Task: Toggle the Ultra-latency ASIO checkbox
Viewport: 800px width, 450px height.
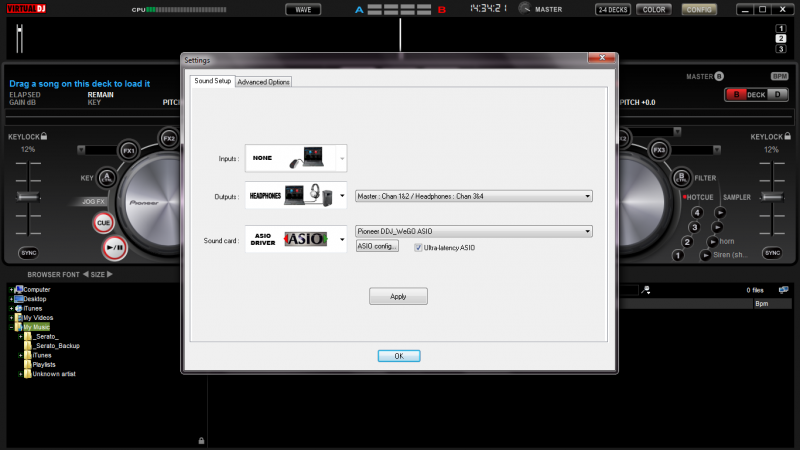Action: pos(418,246)
